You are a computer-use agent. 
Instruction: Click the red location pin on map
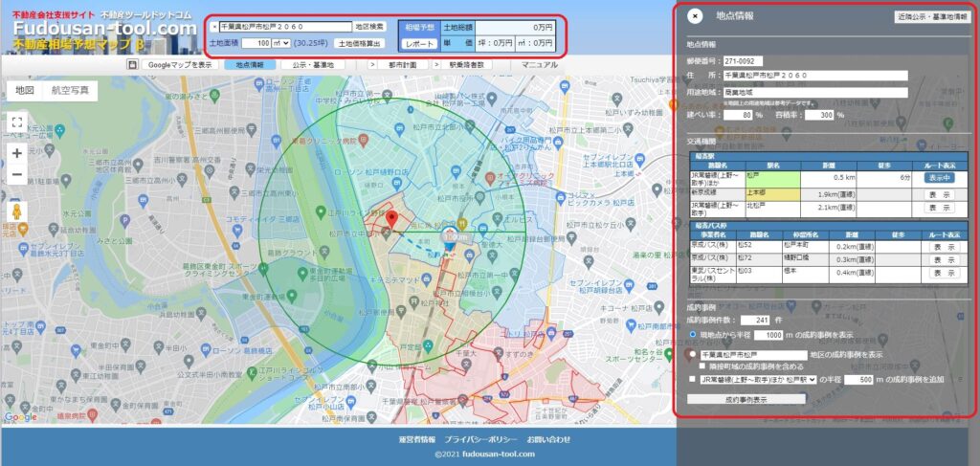pos(391,219)
